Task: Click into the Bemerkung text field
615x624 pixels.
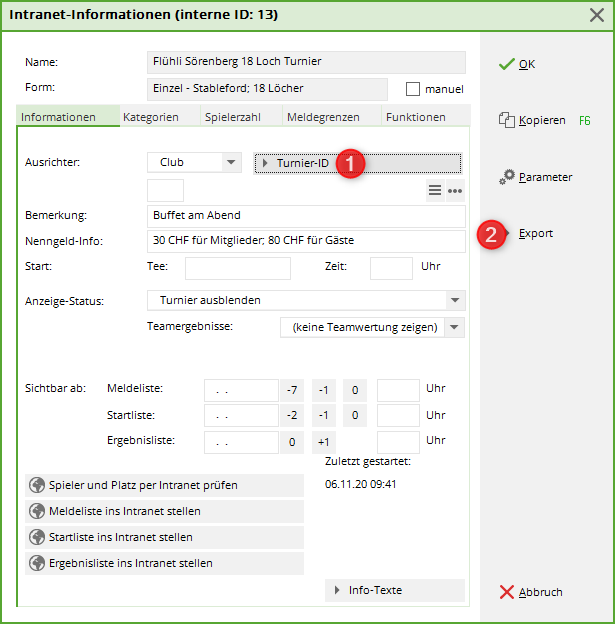Action: [305, 216]
